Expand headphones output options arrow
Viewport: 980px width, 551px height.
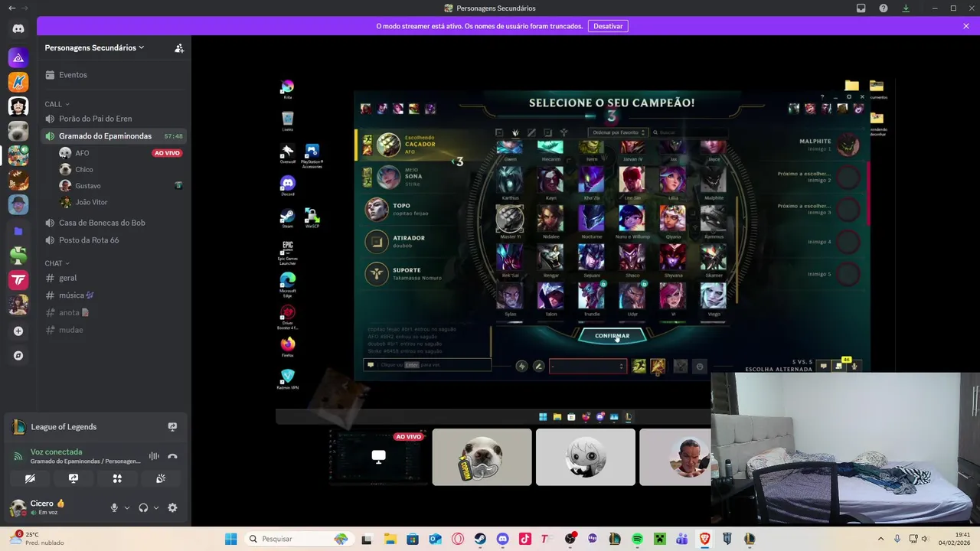click(156, 507)
